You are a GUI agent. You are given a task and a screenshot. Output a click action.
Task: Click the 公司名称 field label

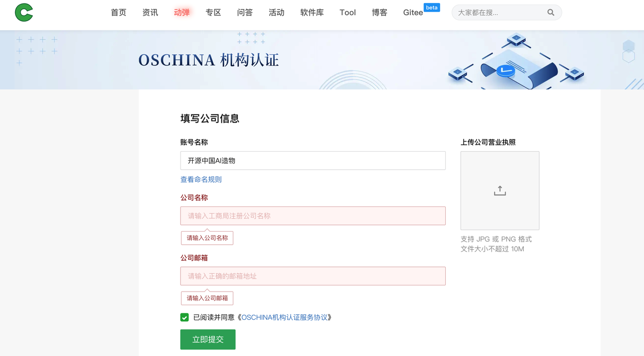pos(194,198)
